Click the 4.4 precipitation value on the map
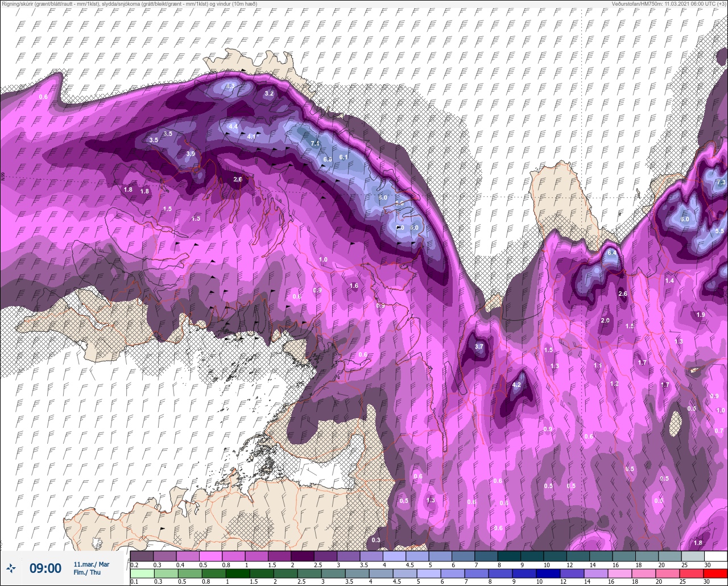This screenshot has height=586, width=728. [x=233, y=126]
